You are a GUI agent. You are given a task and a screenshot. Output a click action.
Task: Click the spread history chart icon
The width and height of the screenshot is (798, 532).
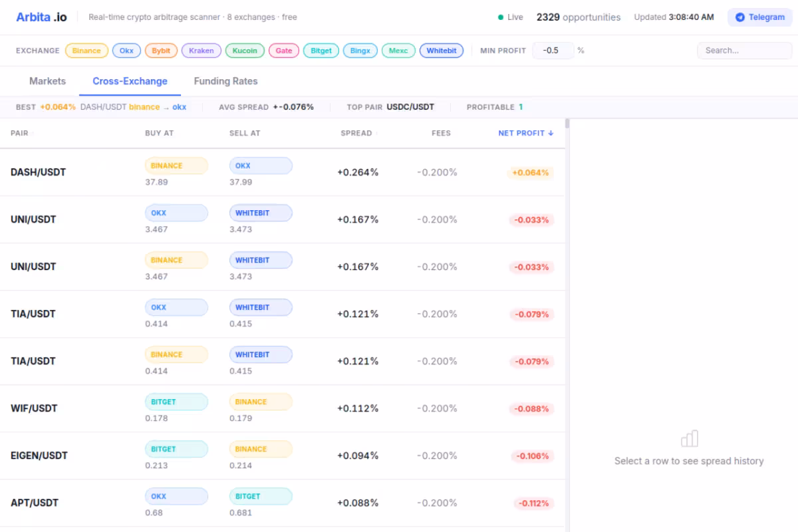[x=690, y=439]
